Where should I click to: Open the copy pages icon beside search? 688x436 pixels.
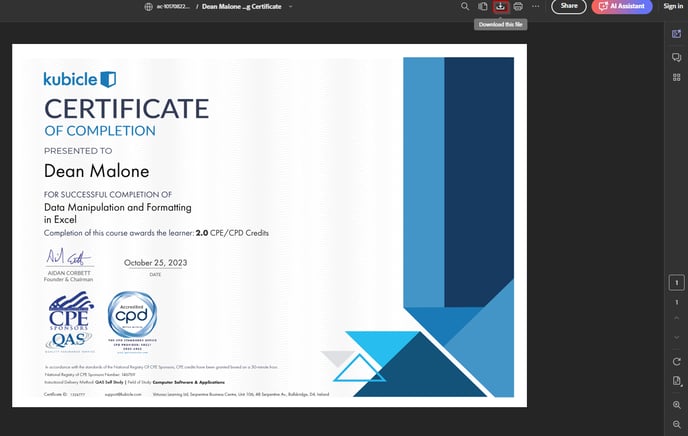tap(483, 6)
